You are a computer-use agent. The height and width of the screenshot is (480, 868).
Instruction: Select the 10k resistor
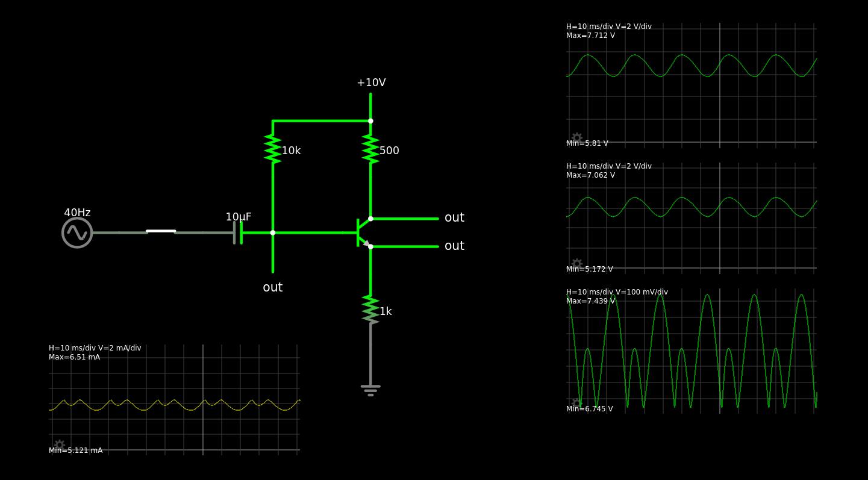[273, 149]
